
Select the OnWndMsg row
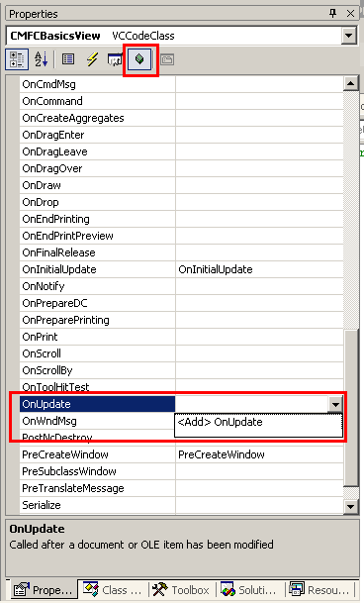click(x=98, y=421)
